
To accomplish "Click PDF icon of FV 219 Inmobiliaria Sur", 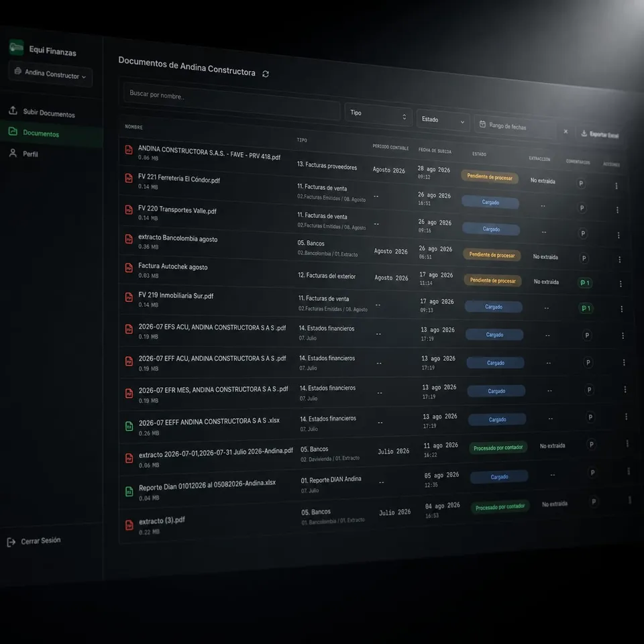I will click(x=129, y=297).
